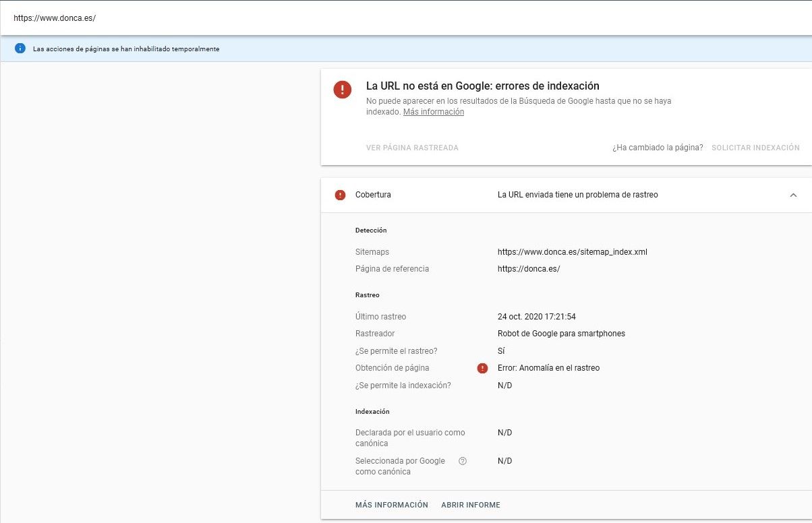Click the red error icon beside the URL status title
This screenshot has width=812, height=523.
343,90
